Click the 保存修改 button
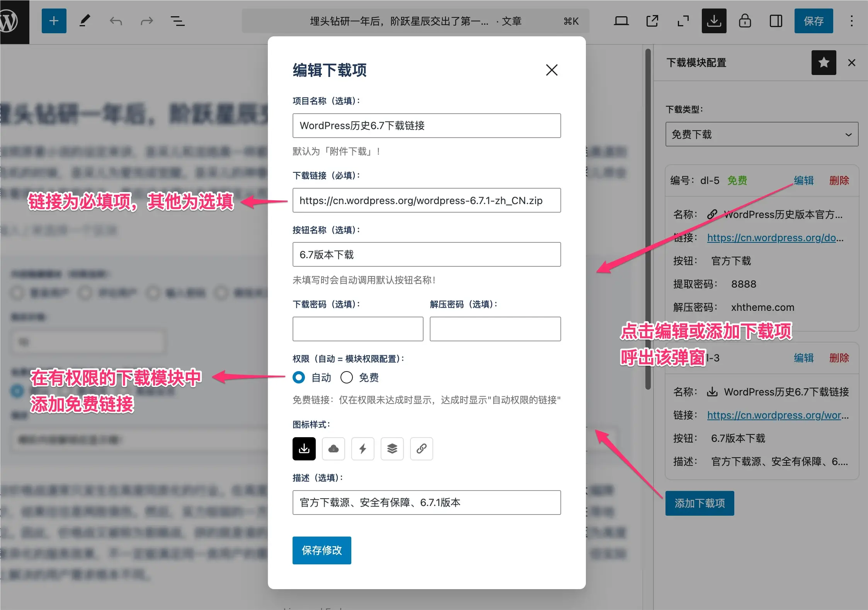The image size is (868, 610). coord(322,550)
